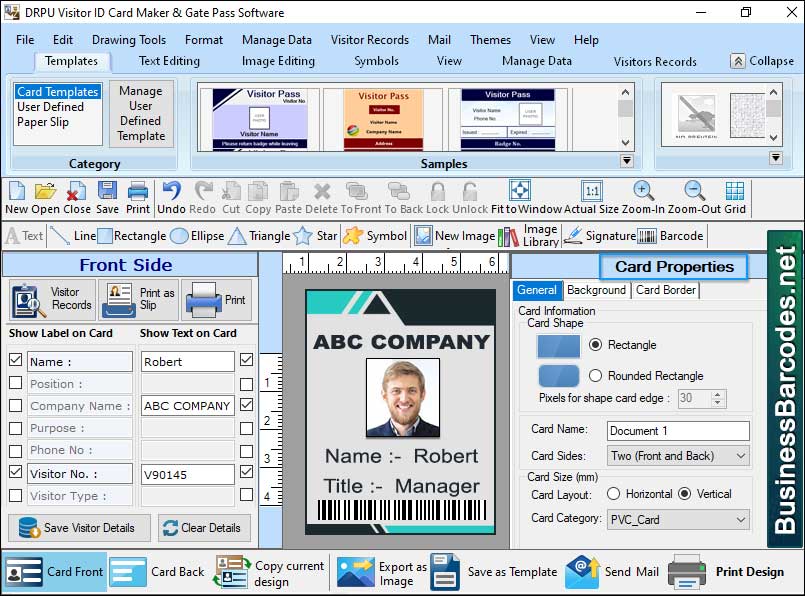Viewport: 805px width, 596px height.
Task: Uncheck show text for Robert
Action: 246,360
